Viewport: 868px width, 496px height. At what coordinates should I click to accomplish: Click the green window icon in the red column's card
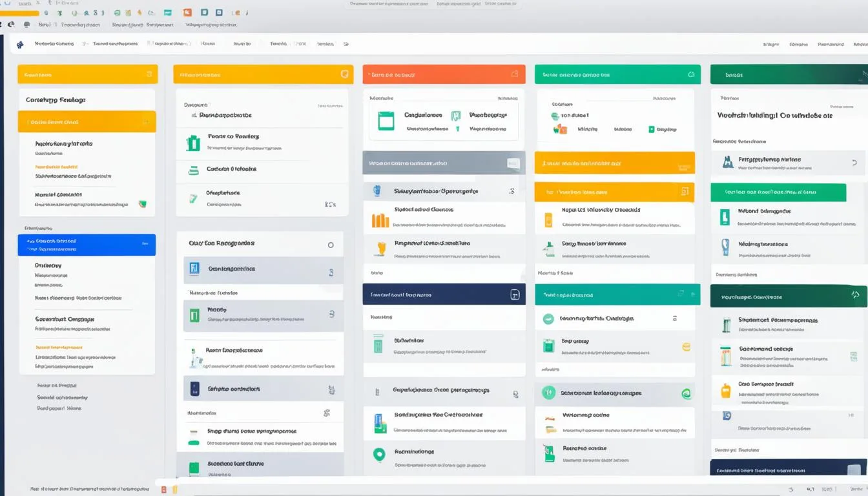[x=386, y=121]
